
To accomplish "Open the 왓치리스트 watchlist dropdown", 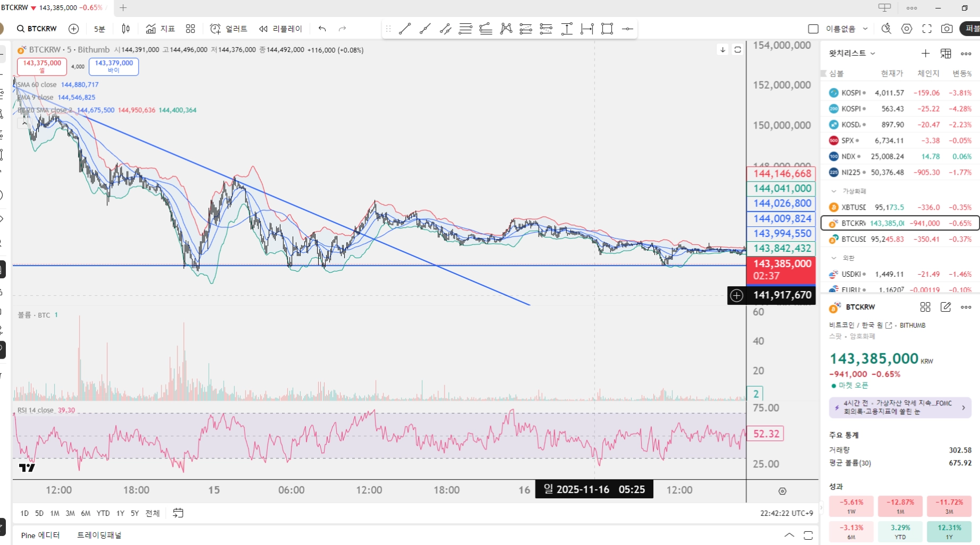I will point(852,53).
